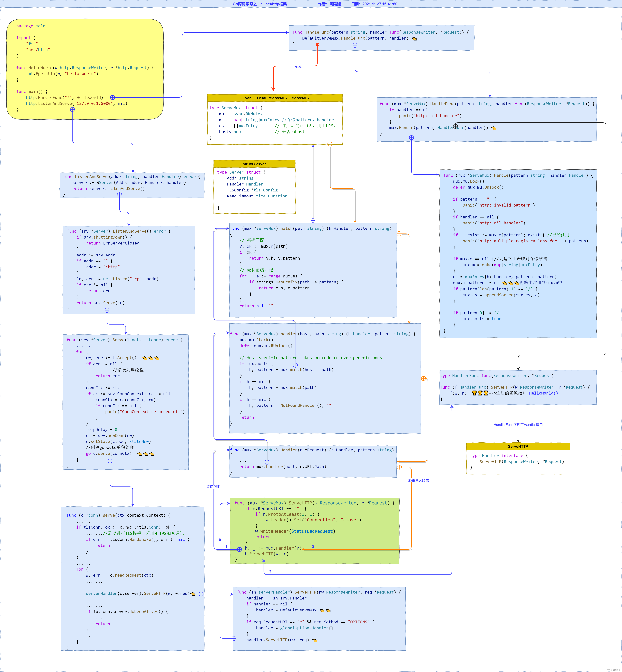Click circle-plus below return srv.Serve(ln)
The width and height of the screenshot is (622, 672).
coord(107,310)
